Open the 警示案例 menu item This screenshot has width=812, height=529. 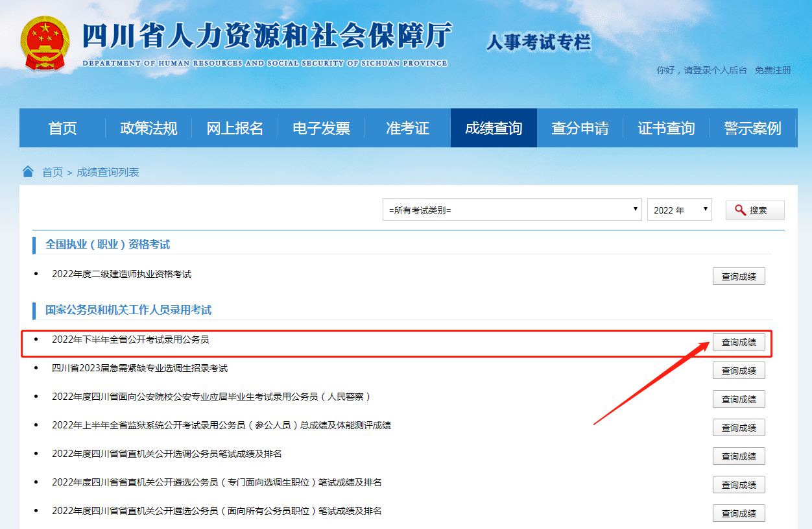pyautogui.click(x=752, y=128)
